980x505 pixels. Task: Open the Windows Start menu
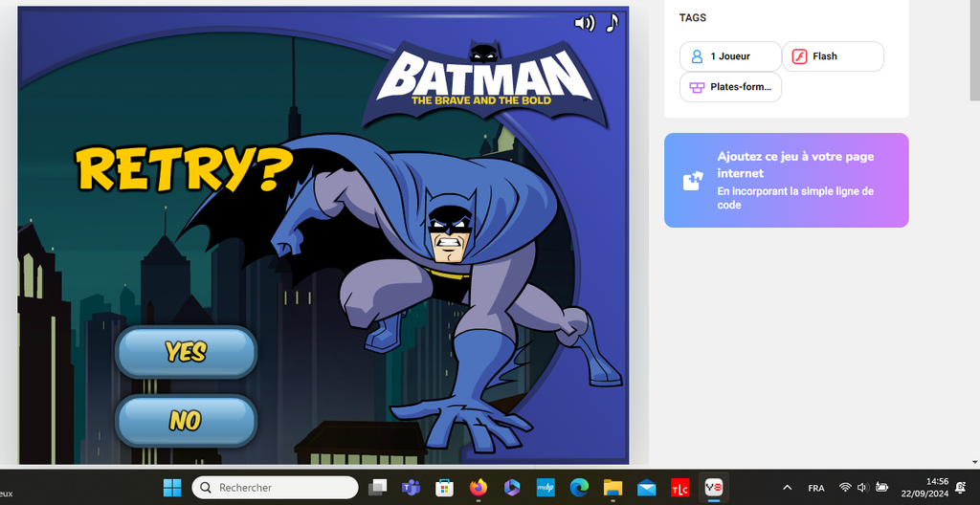[172, 488]
